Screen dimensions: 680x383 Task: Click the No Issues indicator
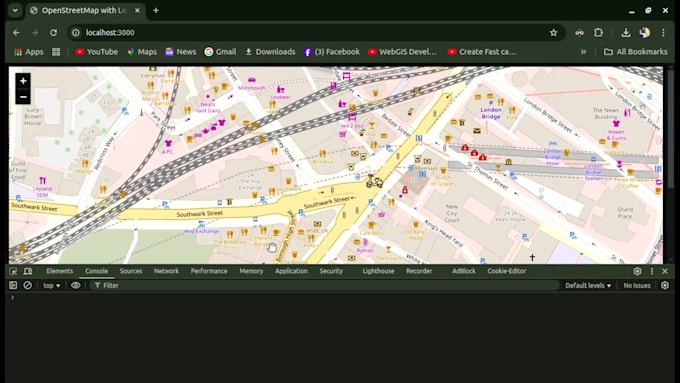click(637, 285)
